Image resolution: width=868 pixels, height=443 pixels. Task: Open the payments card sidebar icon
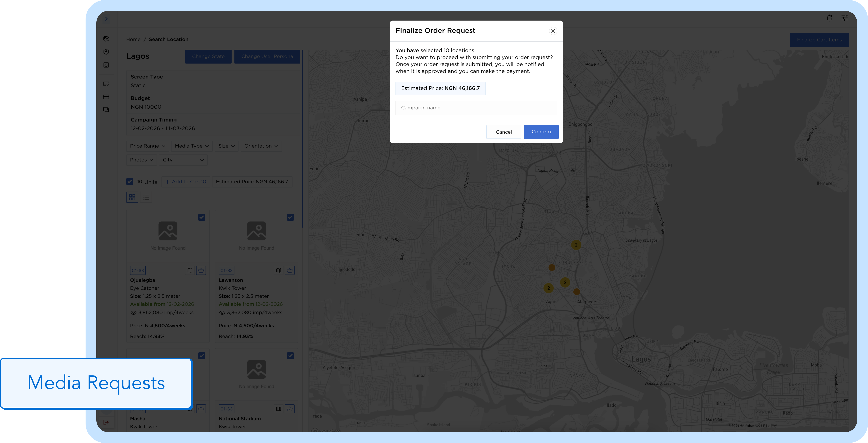tap(106, 97)
